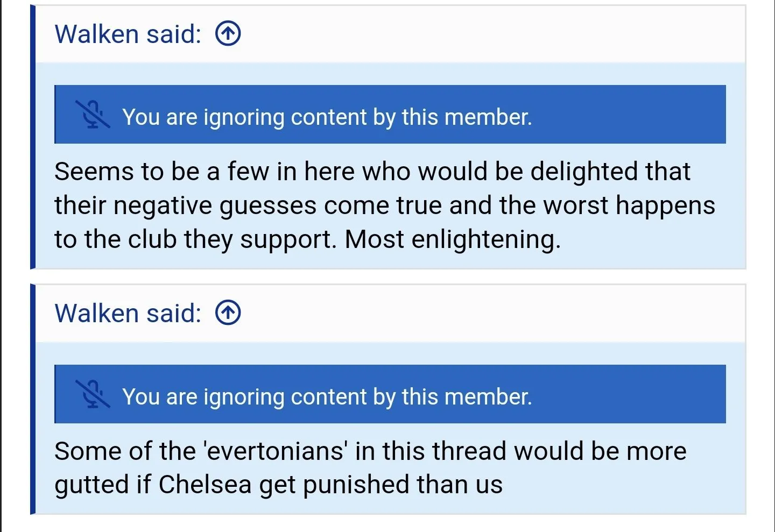Expand the quote starting 'Some of the evertonians'
This screenshot has height=532, width=775.
pyautogui.click(x=370, y=467)
